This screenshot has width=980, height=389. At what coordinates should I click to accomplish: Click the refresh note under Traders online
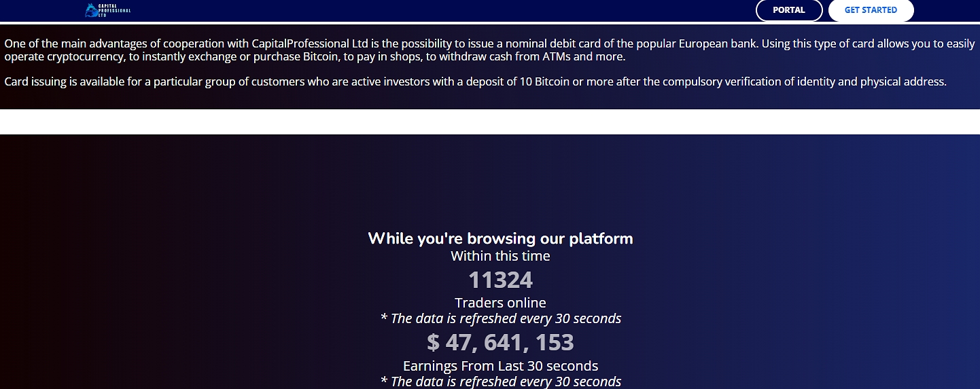click(x=500, y=318)
